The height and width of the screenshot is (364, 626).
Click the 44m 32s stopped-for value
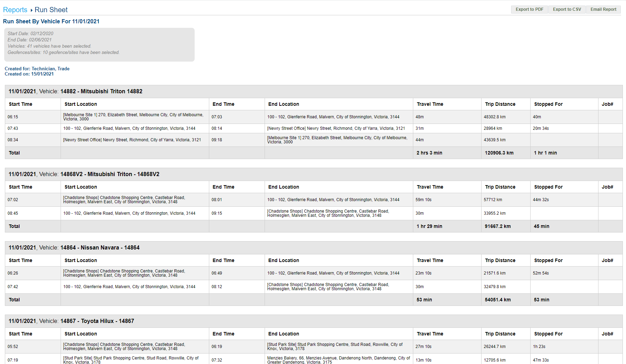(x=541, y=200)
